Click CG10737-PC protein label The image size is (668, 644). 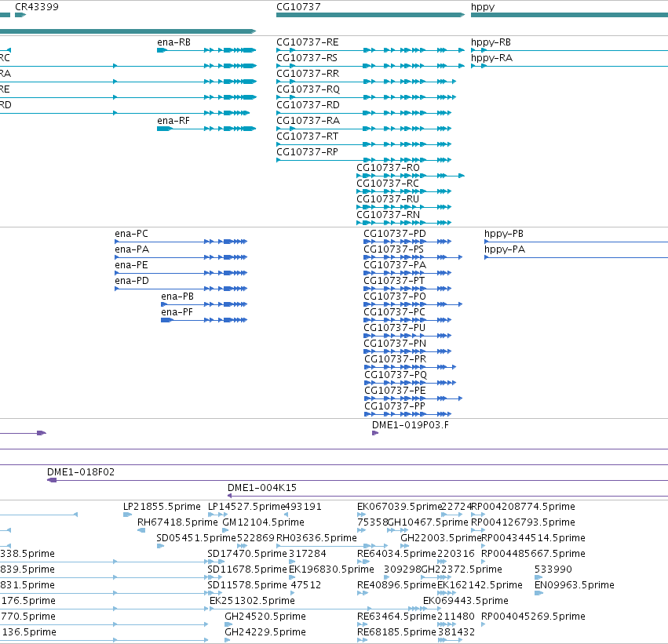coord(395,312)
